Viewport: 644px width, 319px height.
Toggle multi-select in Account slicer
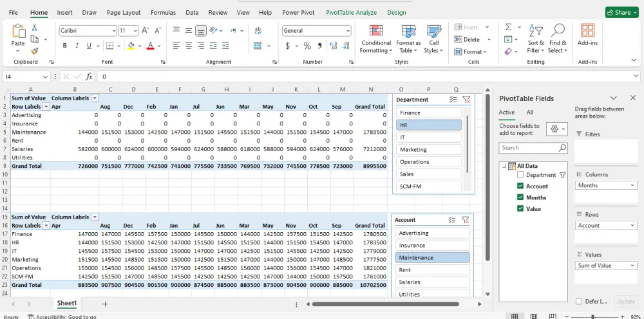pyautogui.click(x=452, y=220)
